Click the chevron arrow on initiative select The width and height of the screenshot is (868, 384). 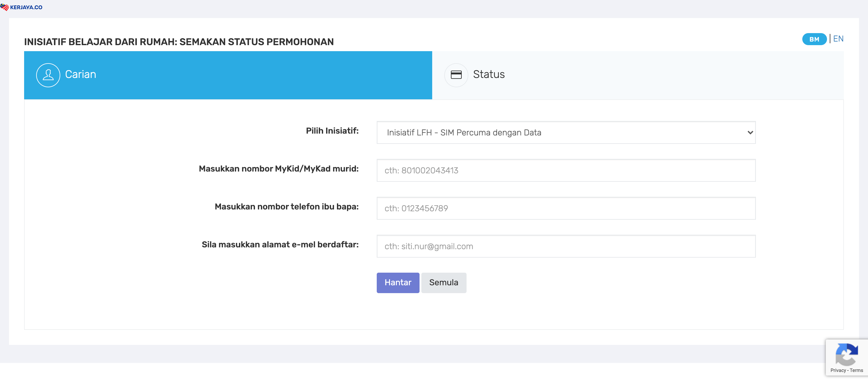click(750, 133)
